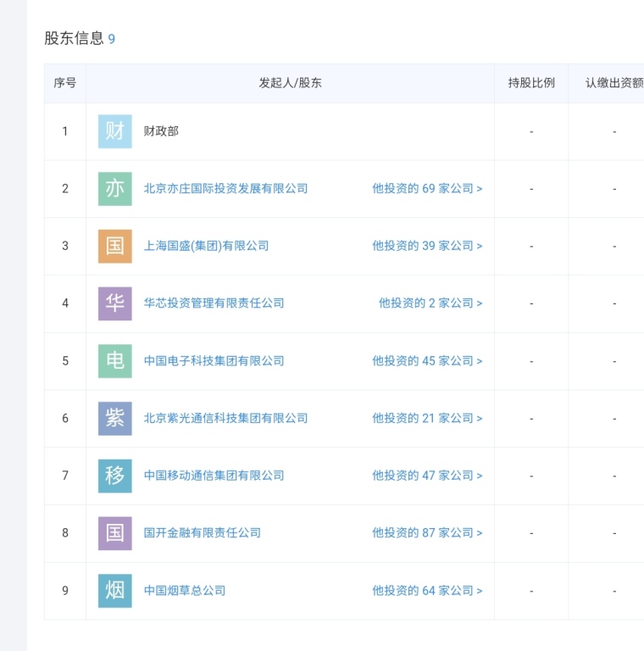Click the orange 国 avatar for 上海国盛
Viewport: 644px width, 651px height.
[x=115, y=246]
